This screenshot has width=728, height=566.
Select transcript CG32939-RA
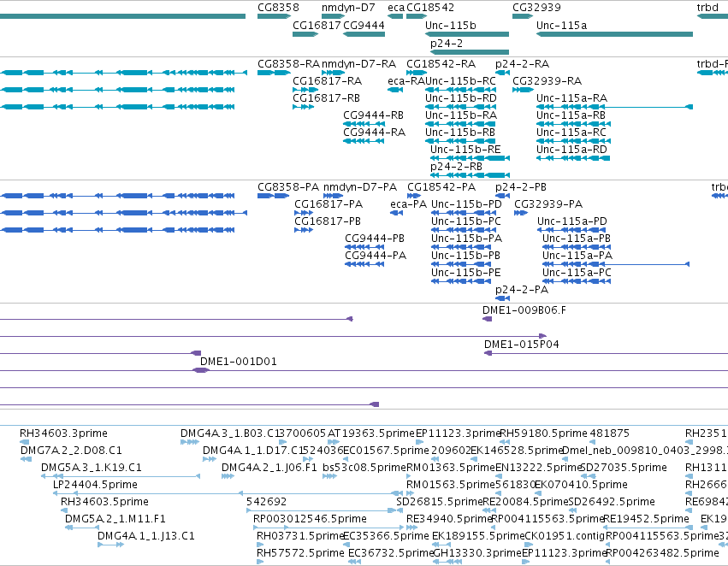pos(547,80)
